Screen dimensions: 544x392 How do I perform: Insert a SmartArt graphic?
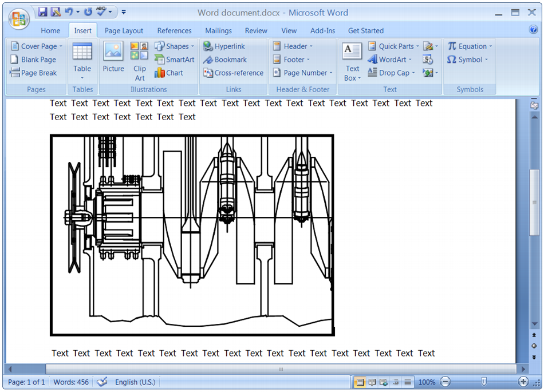pyautogui.click(x=175, y=59)
